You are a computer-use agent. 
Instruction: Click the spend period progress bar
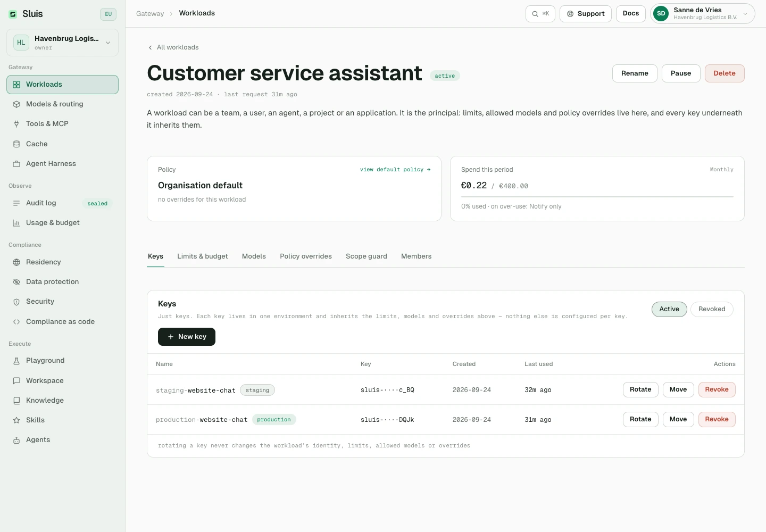597,197
